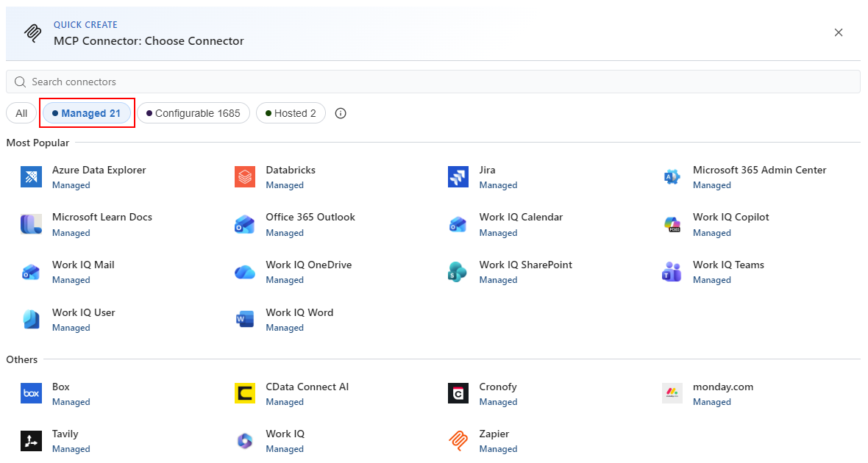This screenshot has height=463, width=868.
Task: Click the Cronofy connector icon
Action: point(458,393)
